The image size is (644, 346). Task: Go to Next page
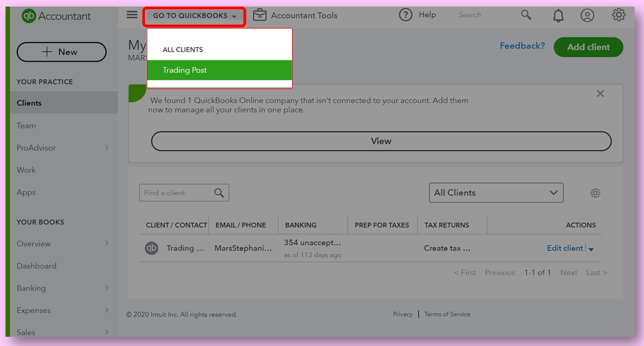click(x=569, y=273)
